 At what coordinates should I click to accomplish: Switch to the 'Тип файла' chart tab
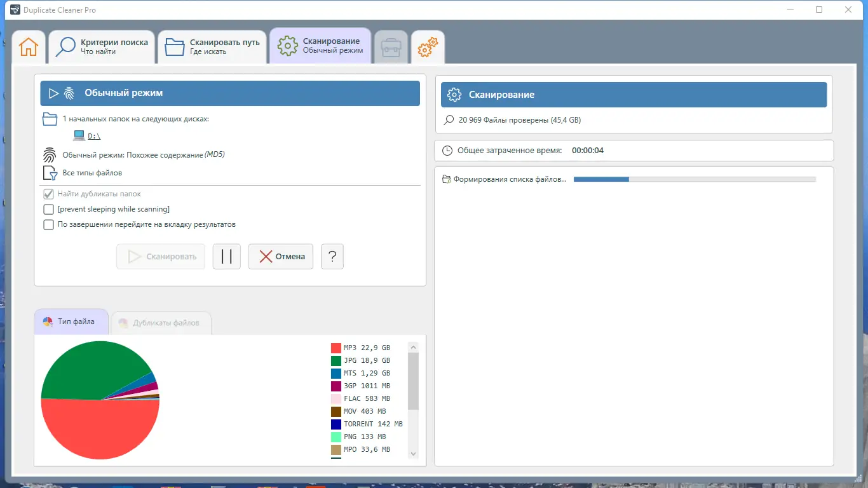(71, 322)
